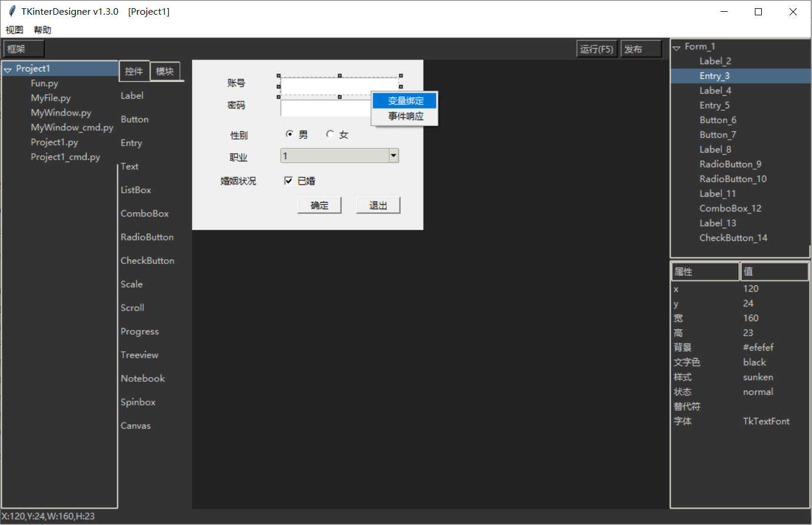Select RadioButton_10 in the widget tree
The image size is (812, 525).
733,179
